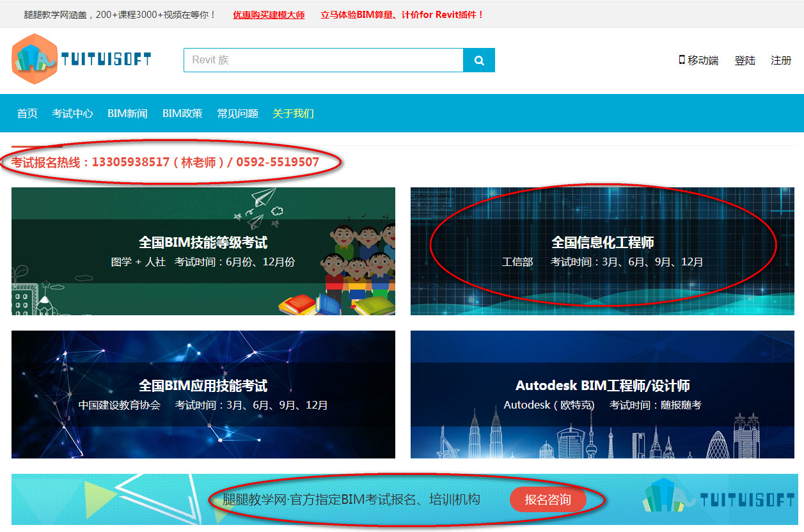Open the 首页 nav item
The height and width of the screenshot is (532, 804).
pyautogui.click(x=28, y=114)
